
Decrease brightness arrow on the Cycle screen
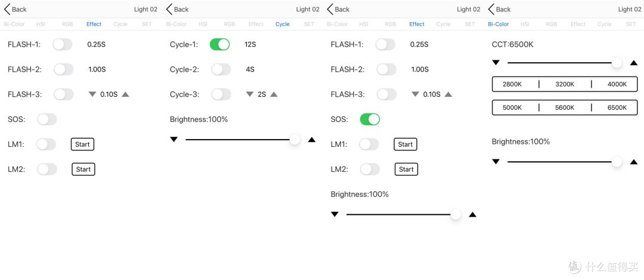(174, 139)
